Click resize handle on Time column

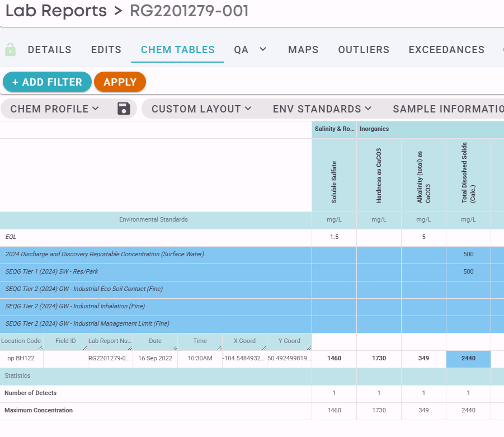[x=219, y=347]
